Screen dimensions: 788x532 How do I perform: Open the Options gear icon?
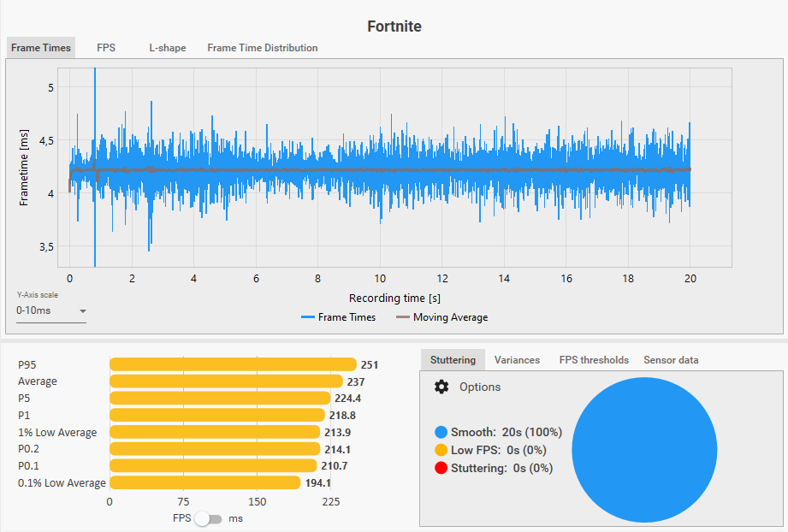[x=441, y=387]
